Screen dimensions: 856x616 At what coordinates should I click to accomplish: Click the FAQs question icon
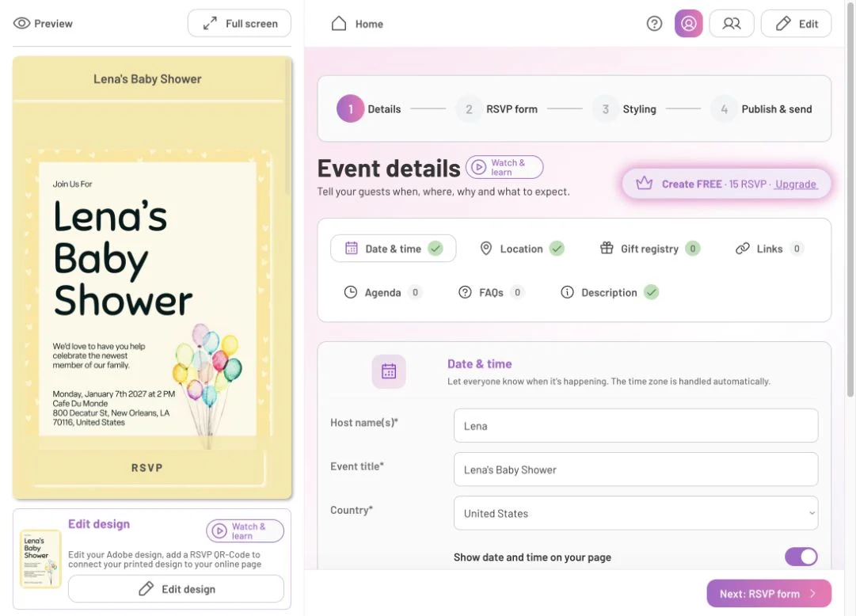[x=465, y=292]
